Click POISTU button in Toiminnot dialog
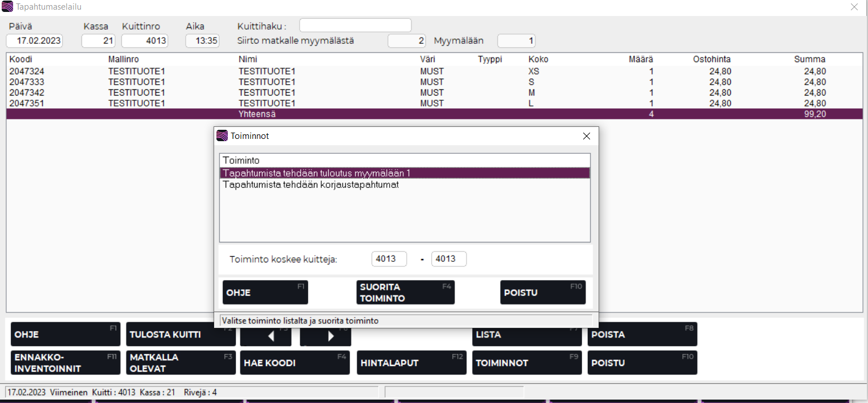Image resolution: width=868 pixels, height=403 pixels. (x=542, y=293)
